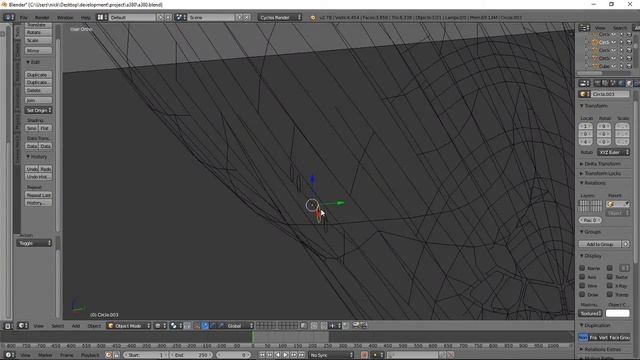Open the 3D viewport Select menu
640x360 pixels.
tap(58, 326)
